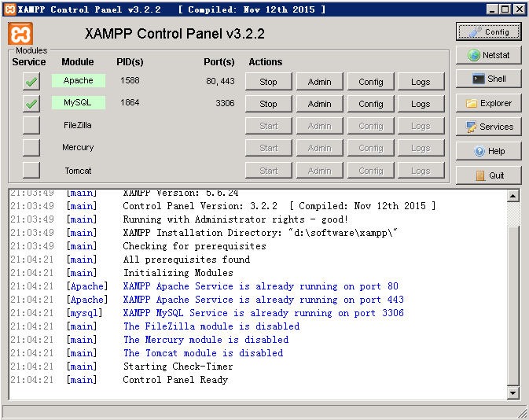Screen dimensions: 529x420
Task: Click FileZilla Admin button
Action: tap(319, 126)
